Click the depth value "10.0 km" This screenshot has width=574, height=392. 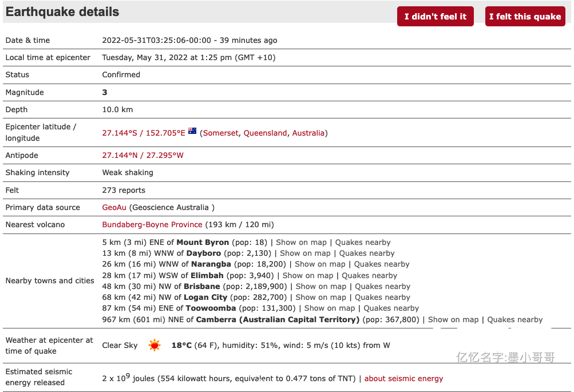pyautogui.click(x=117, y=109)
